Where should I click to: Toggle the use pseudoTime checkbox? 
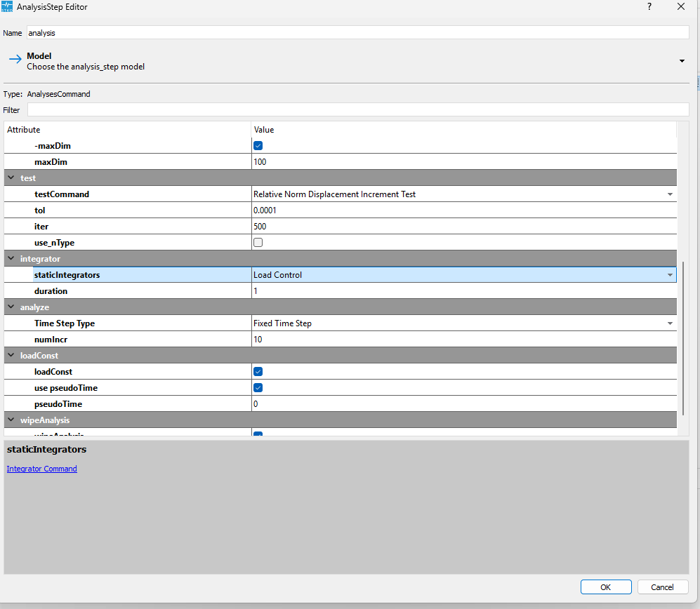click(x=258, y=387)
